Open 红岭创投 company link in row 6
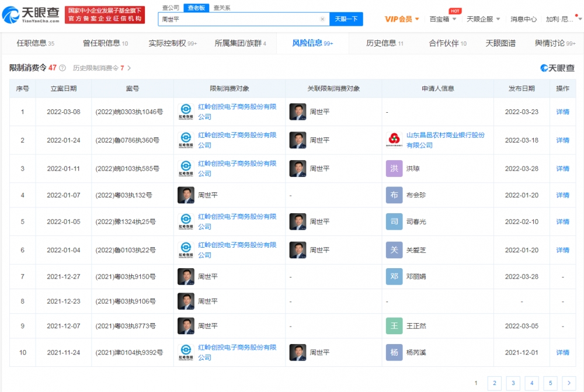The height and width of the screenshot is (392, 584). pyautogui.click(x=237, y=250)
